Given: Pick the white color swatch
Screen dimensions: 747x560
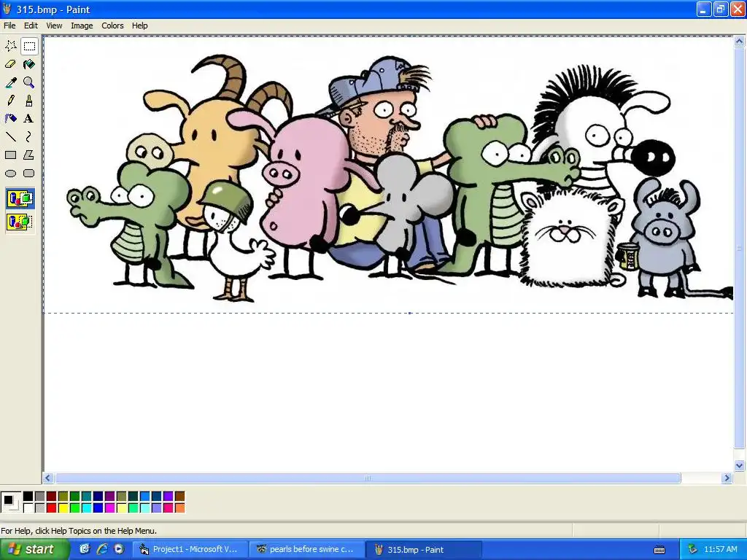Looking at the screenshot, I should pyautogui.click(x=28, y=508).
